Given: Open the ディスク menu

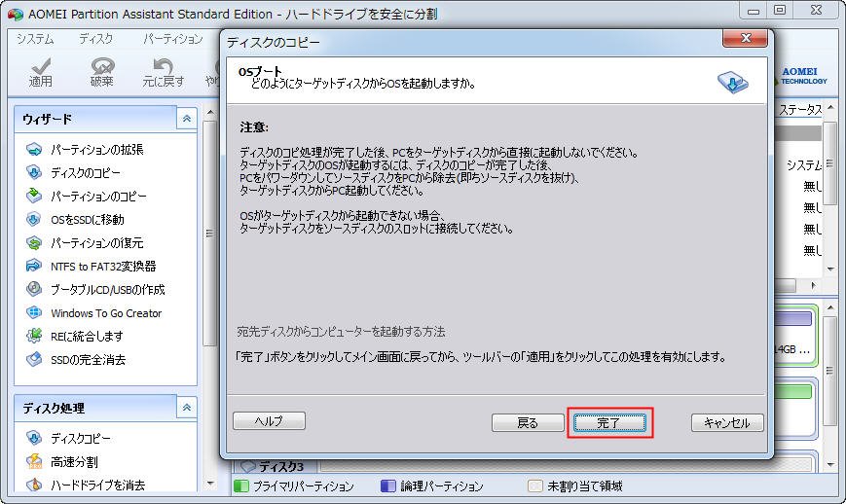Looking at the screenshot, I should (x=96, y=39).
